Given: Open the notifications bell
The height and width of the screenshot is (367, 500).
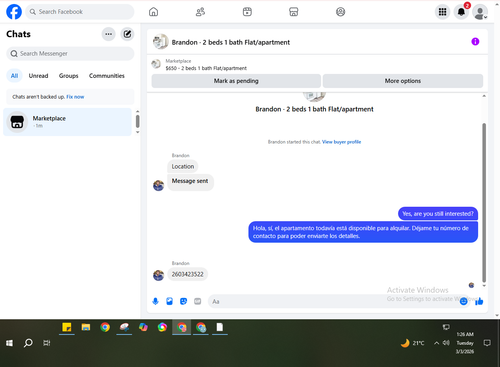Looking at the screenshot, I should pos(461,12).
